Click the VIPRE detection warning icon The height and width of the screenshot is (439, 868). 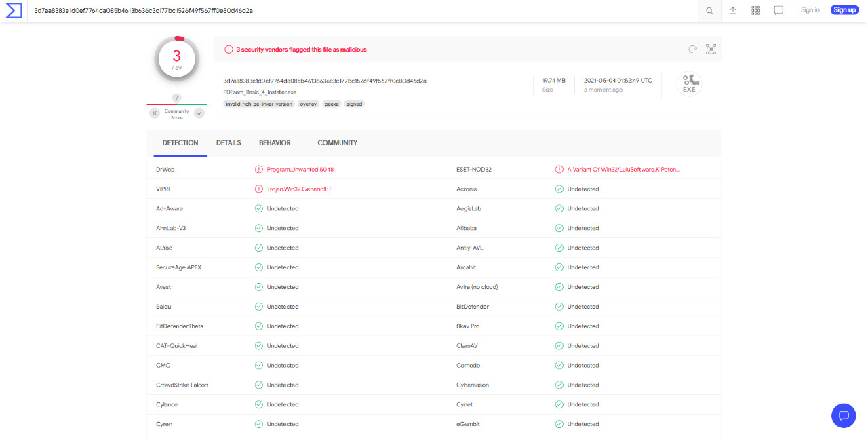coord(258,189)
